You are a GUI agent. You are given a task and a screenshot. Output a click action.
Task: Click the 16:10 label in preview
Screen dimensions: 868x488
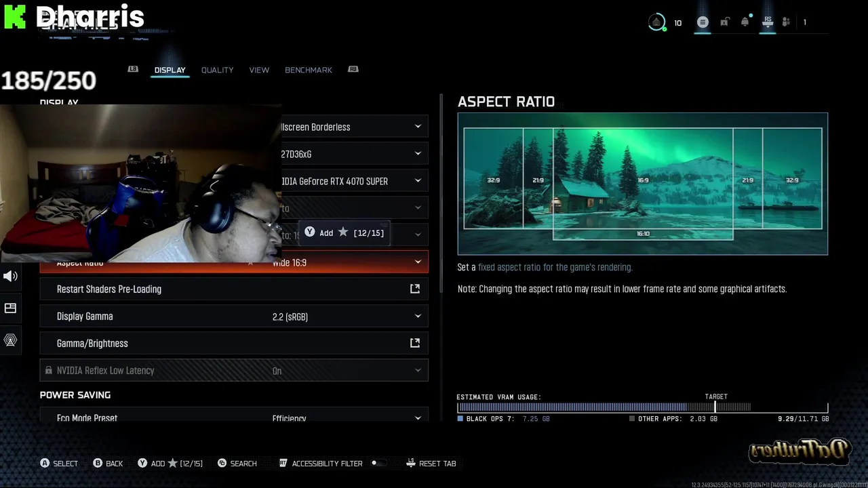click(x=643, y=234)
